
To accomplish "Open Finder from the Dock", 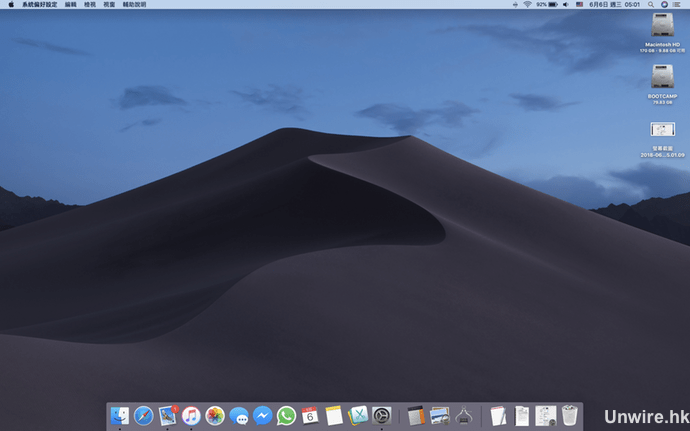I will pyautogui.click(x=120, y=416).
